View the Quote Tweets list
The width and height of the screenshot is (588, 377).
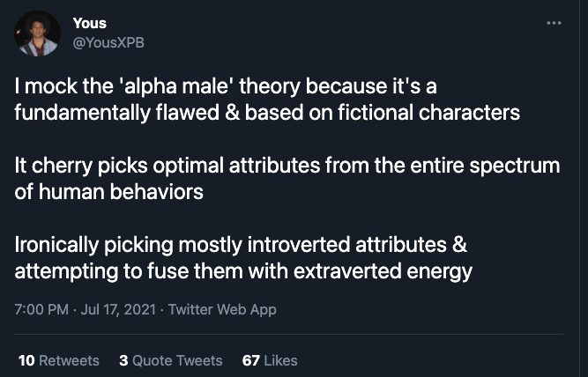click(x=171, y=360)
